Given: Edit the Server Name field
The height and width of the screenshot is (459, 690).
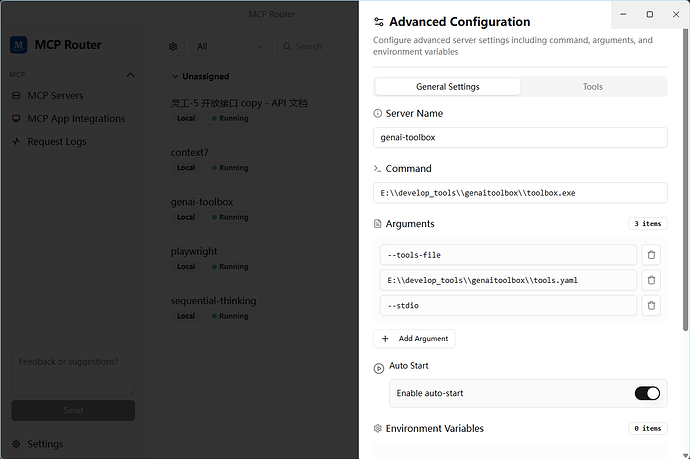Looking at the screenshot, I should pos(520,137).
